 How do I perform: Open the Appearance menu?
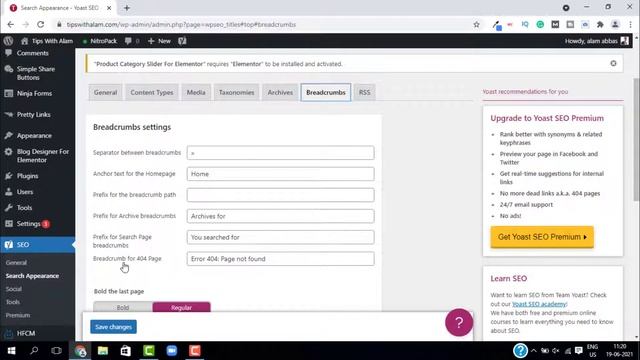point(34,136)
